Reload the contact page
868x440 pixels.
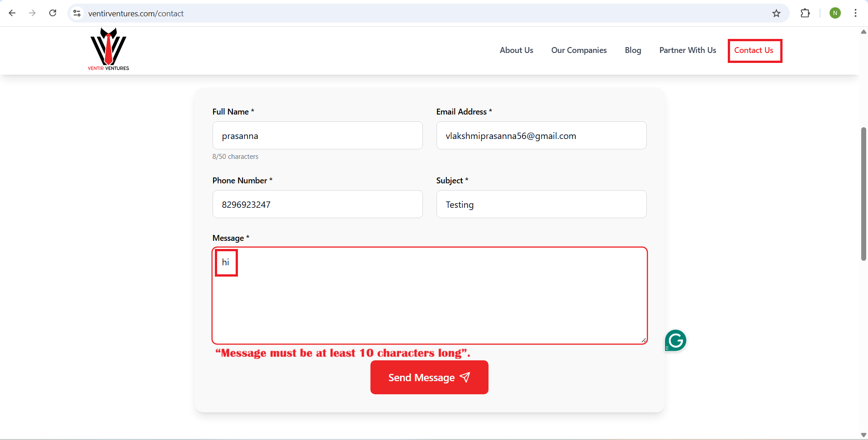click(x=53, y=13)
